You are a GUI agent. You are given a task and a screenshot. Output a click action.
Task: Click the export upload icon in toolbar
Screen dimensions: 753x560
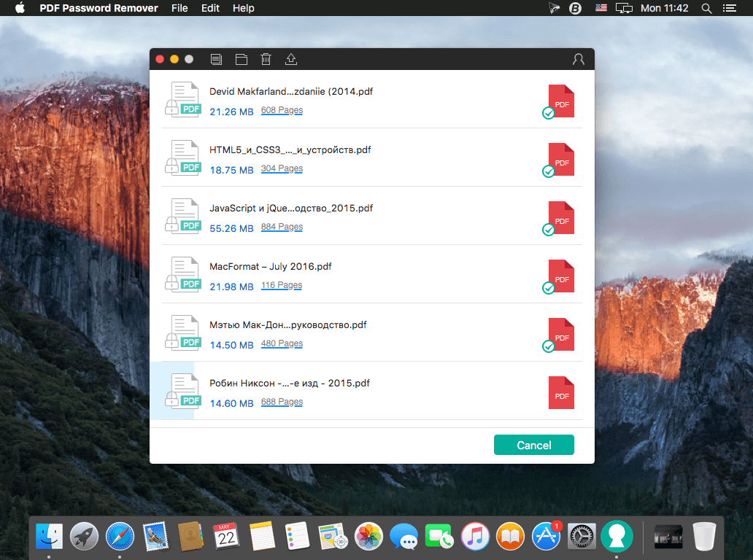click(x=291, y=59)
